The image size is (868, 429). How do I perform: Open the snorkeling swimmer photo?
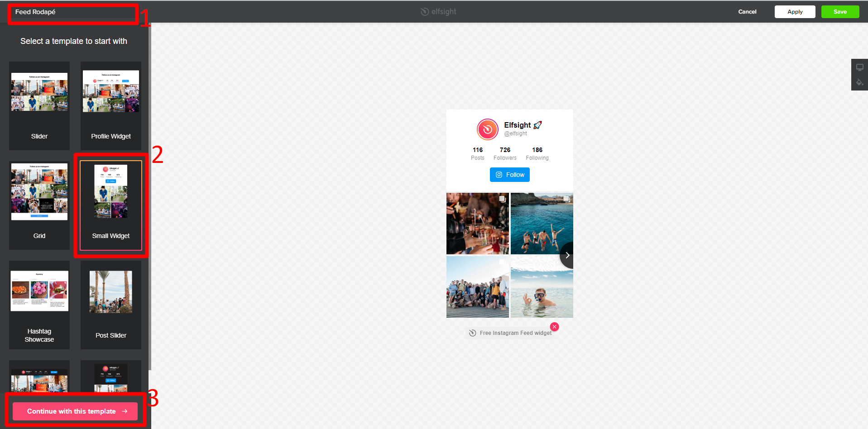(542, 287)
